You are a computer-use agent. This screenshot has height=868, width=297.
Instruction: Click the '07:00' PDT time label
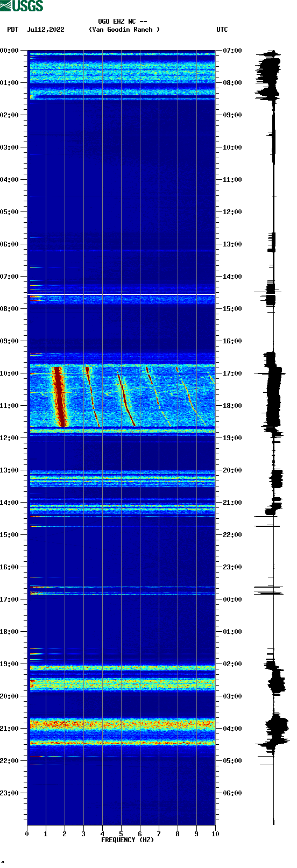pyautogui.click(x=10, y=277)
